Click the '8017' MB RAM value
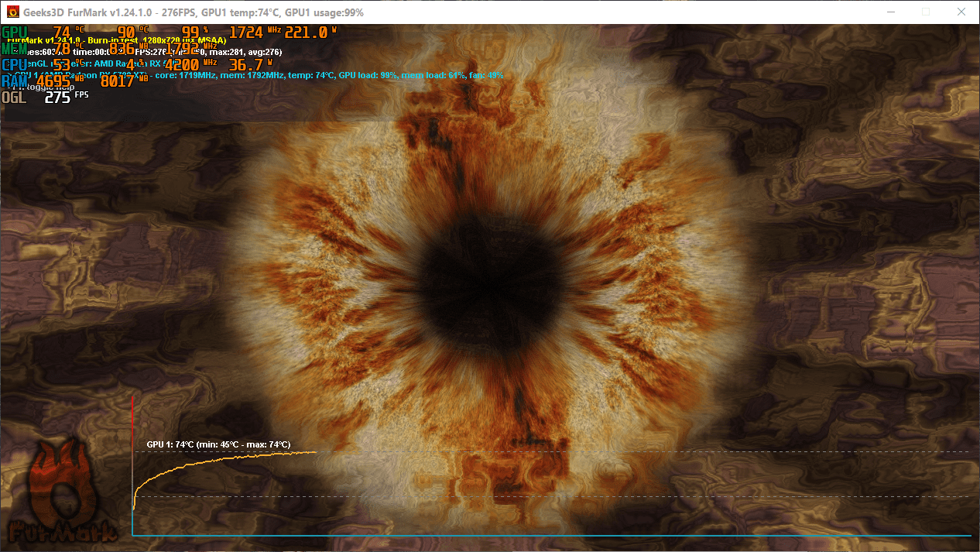This screenshot has height=552, width=980. (x=117, y=81)
